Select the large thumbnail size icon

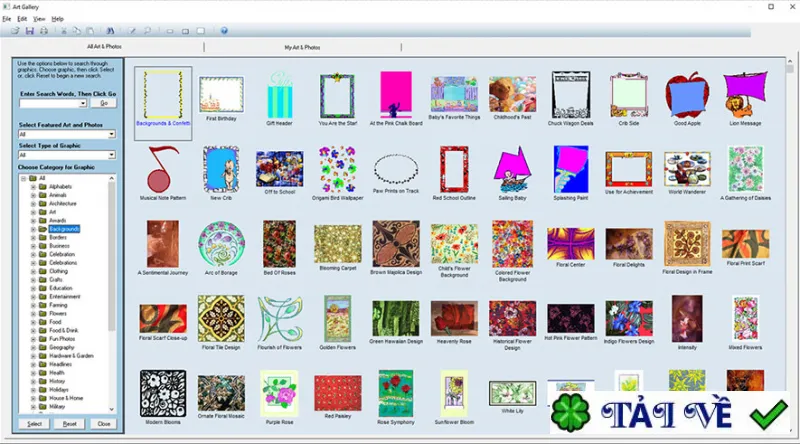[201, 31]
